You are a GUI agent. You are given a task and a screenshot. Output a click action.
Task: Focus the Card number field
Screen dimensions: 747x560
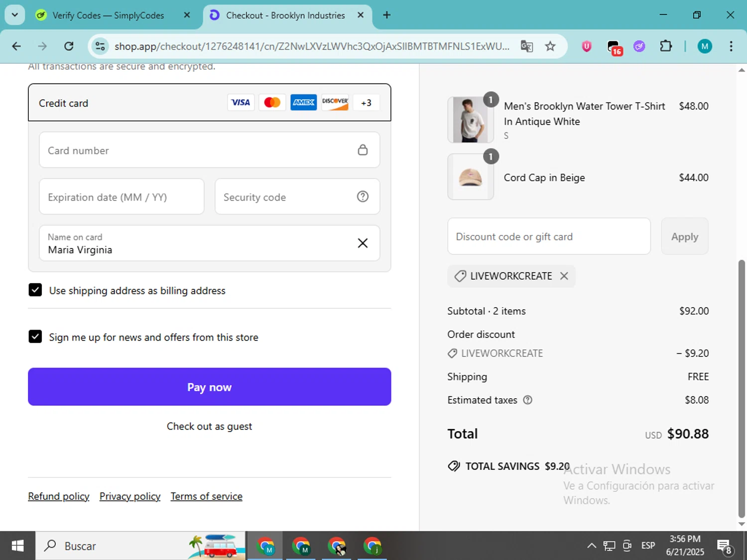coord(210,150)
